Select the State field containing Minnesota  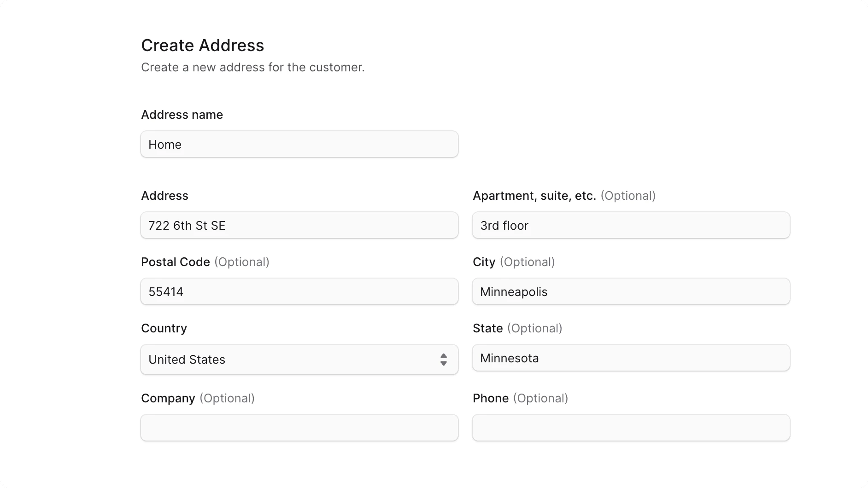coord(631,358)
